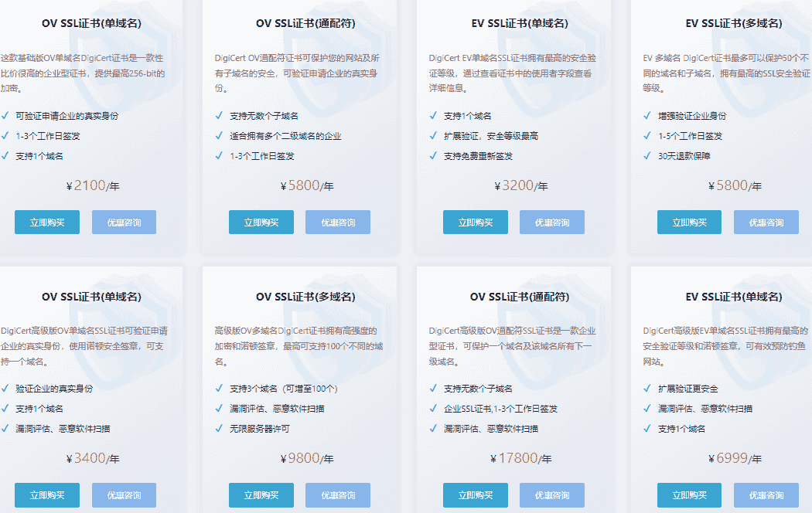The image size is (812, 513).
Task: Click 立即购买 on ¥17800 wildcard OV card
Action: 475,495
